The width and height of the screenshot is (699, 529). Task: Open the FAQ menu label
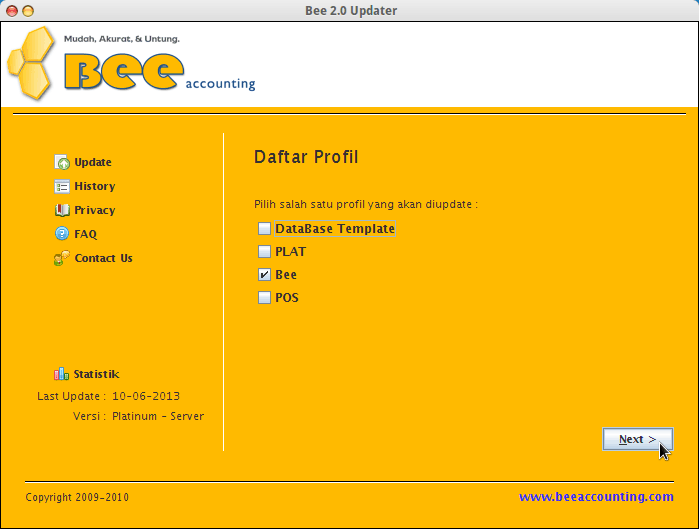(x=86, y=234)
